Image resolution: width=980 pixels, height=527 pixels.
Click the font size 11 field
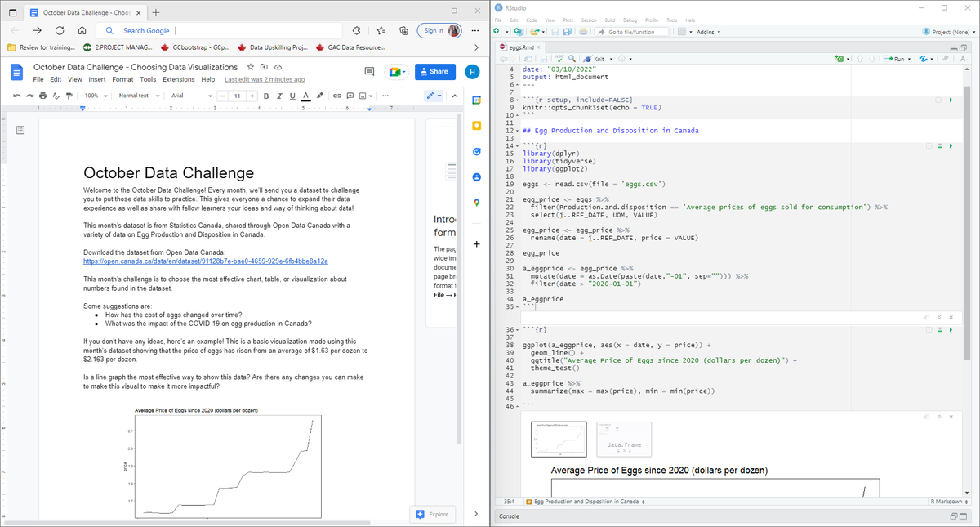tap(237, 96)
